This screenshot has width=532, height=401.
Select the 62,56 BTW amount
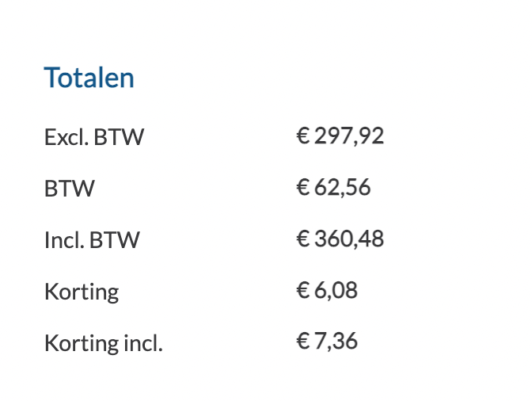point(342,188)
